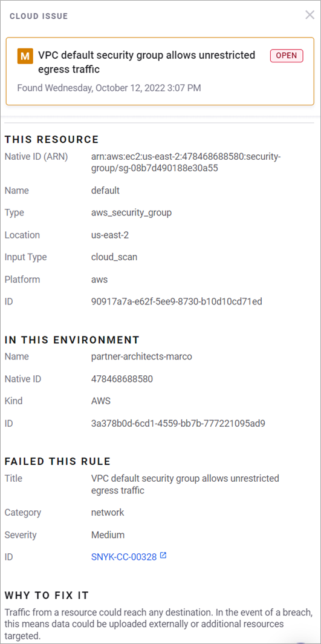321x644 pixels.
Task: Click the aws_security_group type value
Action: point(131,213)
